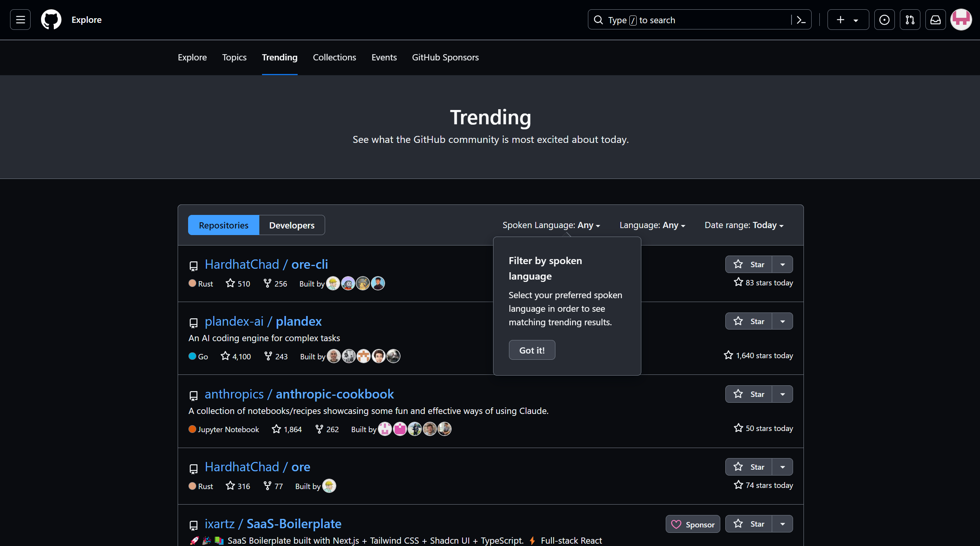Image resolution: width=980 pixels, height=546 pixels.
Task: Switch to the Developers view
Action: pyautogui.click(x=292, y=225)
